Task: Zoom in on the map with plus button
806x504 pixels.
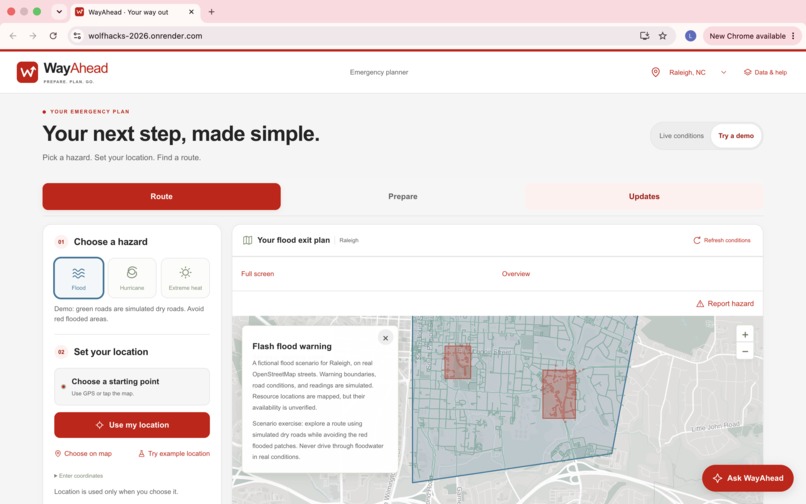Action: pos(745,335)
